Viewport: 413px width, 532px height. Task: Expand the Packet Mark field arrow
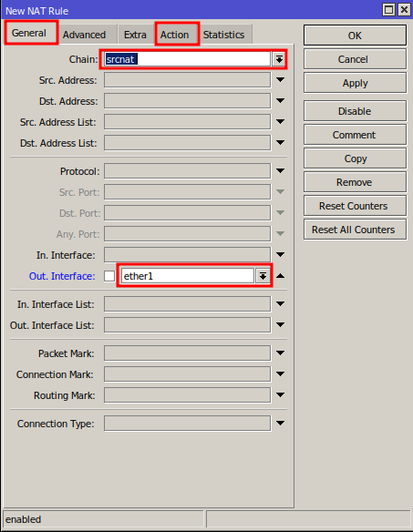pos(280,353)
